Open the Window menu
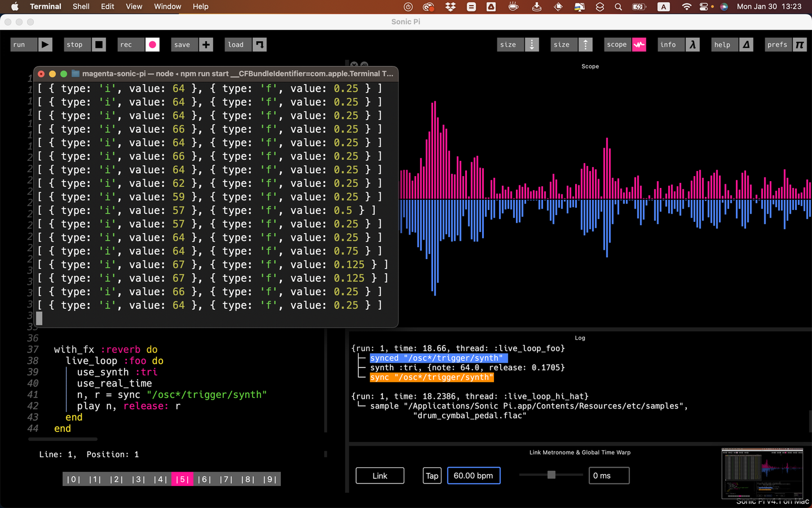The width and height of the screenshot is (812, 508). 167,7
